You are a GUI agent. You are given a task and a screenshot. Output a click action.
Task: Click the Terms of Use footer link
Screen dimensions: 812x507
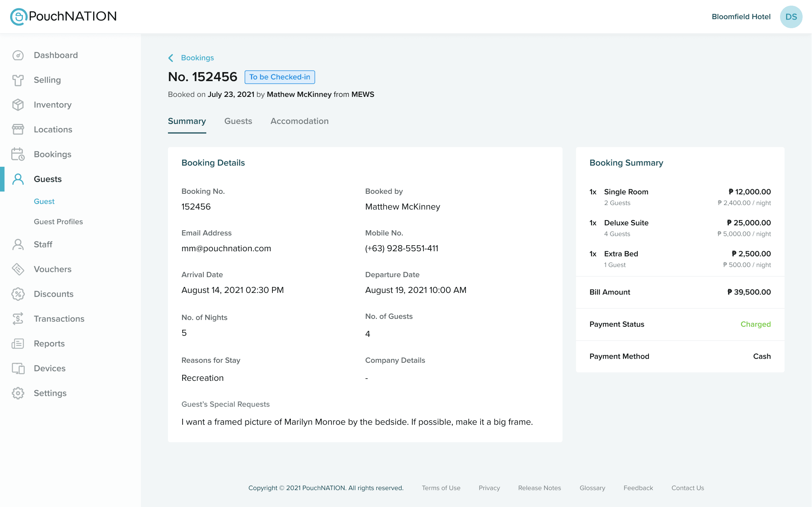click(x=441, y=488)
